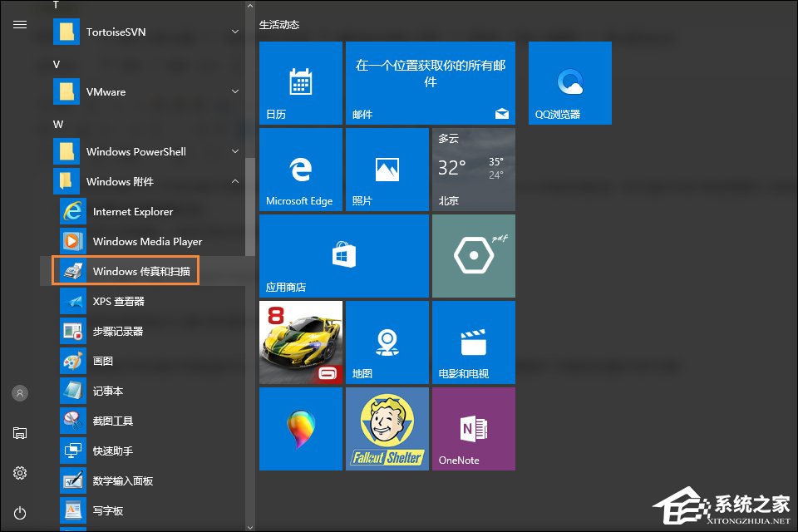Click the Fallout Shelter game tile
This screenshot has height=532, width=798.
coord(387,428)
